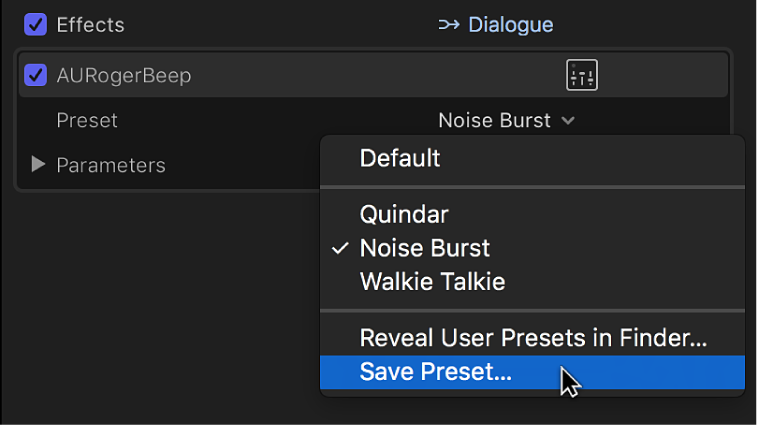Select Noise Burst in the preset menu
The width and height of the screenshot is (758, 426).
click(425, 248)
